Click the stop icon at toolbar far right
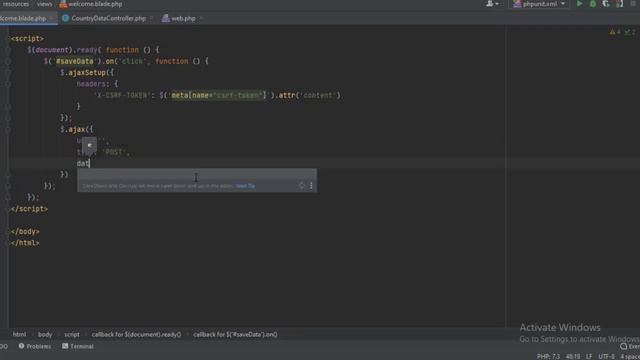640x360 pixels. 633,4
